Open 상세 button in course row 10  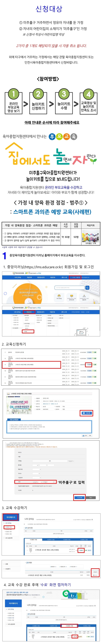(95, 371)
